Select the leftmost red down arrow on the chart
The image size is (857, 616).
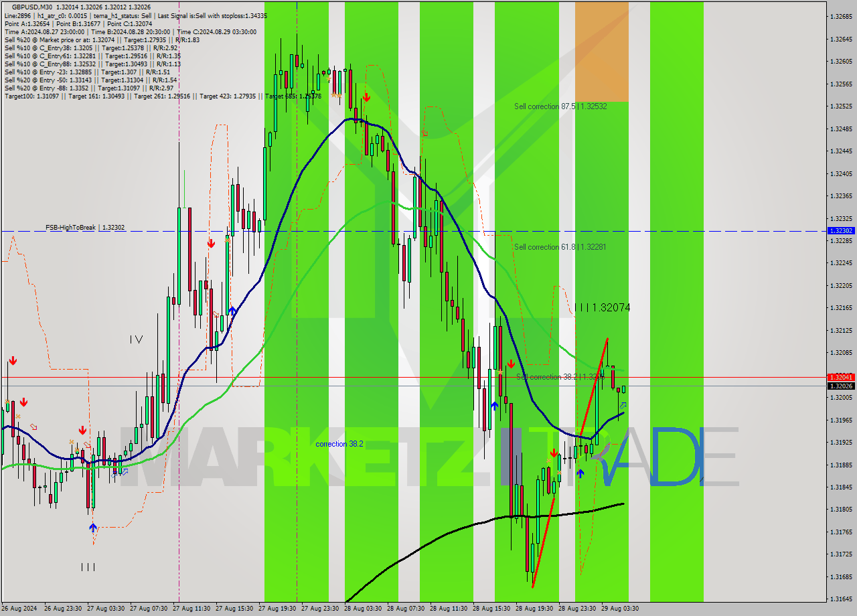13,361
